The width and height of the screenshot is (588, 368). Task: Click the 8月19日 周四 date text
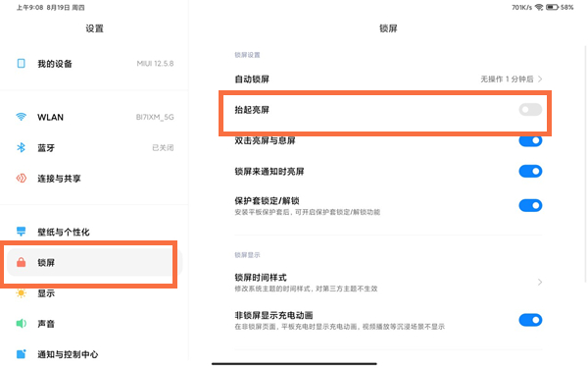pos(66,7)
